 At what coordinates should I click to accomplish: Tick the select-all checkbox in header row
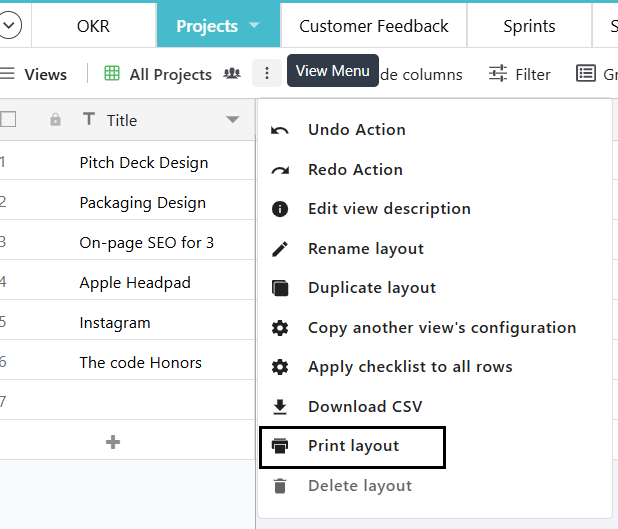click(x=8, y=119)
